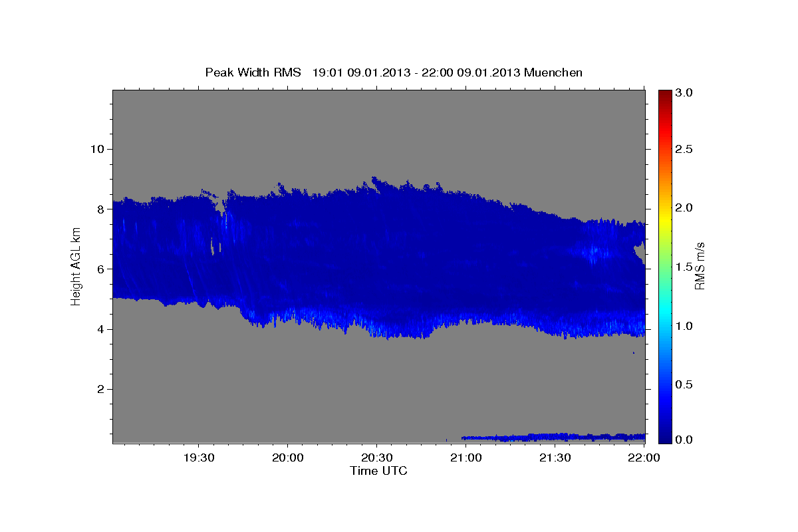The width and height of the screenshot is (798, 532).
Task: Click the 'Height AGL km' axis label
Action: [76, 267]
